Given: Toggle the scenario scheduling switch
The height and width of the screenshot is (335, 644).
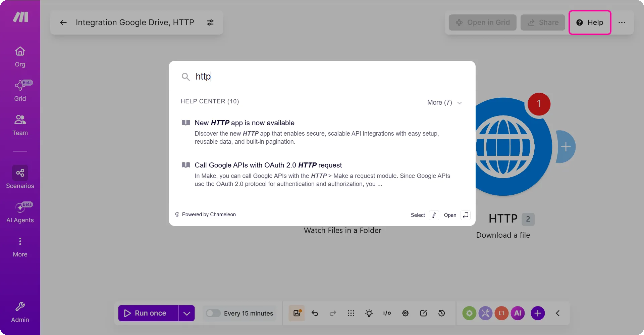Looking at the screenshot, I should click(x=213, y=313).
